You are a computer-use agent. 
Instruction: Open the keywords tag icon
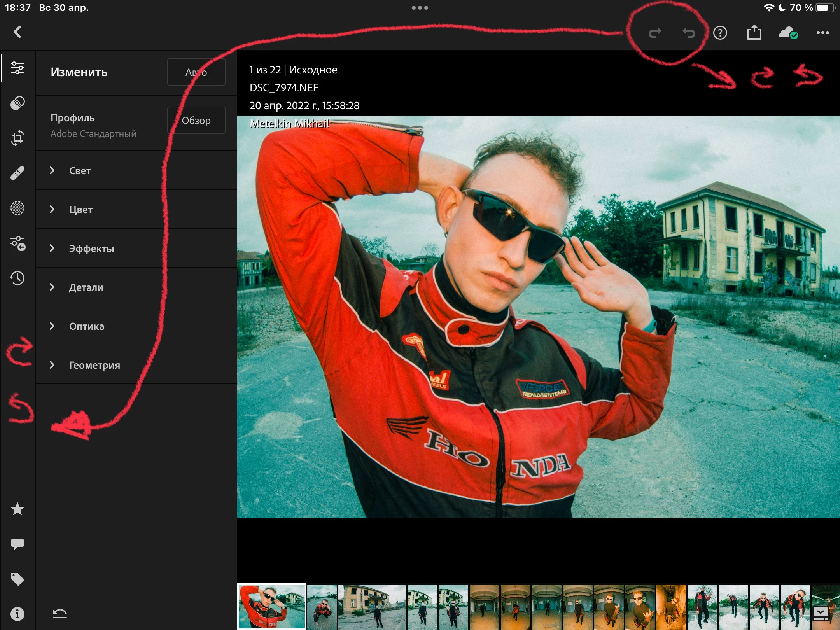[x=17, y=579]
